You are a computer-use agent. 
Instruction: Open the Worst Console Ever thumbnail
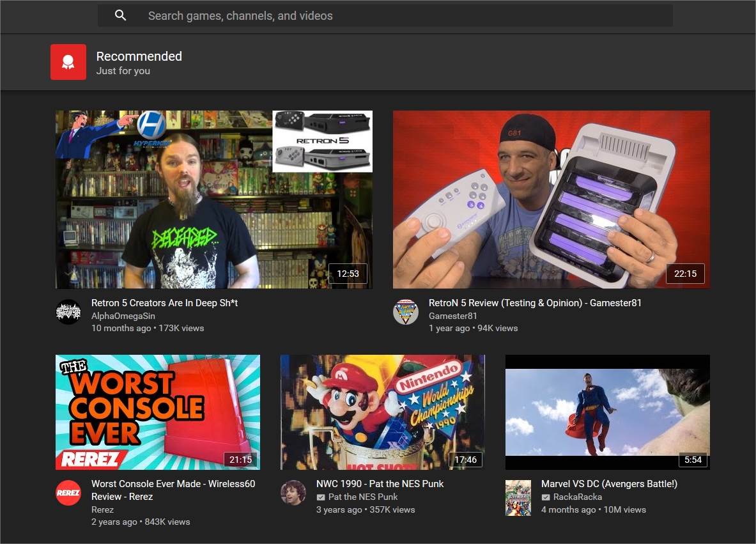[158, 412]
